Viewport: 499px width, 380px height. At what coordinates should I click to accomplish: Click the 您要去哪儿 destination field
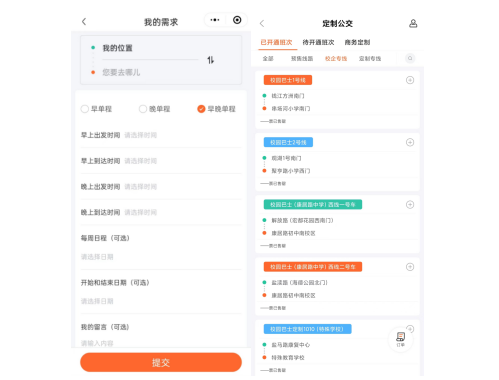pyautogui.click(x=150, y=72)
